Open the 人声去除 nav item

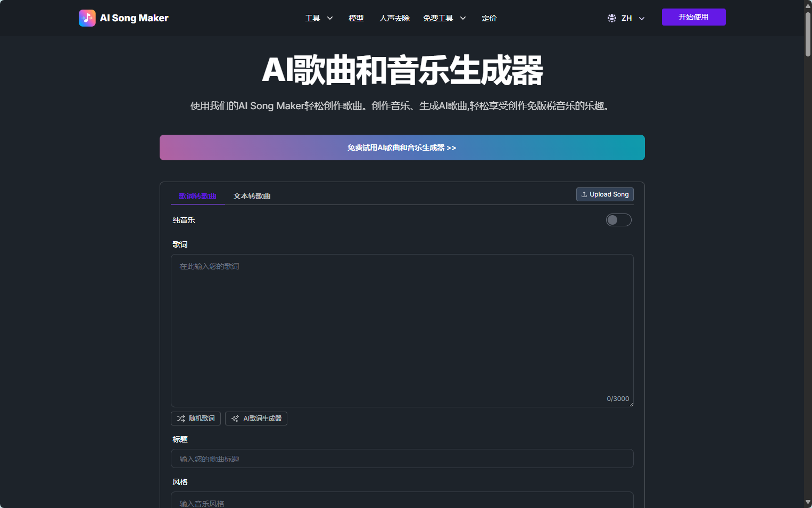(394, 18)
